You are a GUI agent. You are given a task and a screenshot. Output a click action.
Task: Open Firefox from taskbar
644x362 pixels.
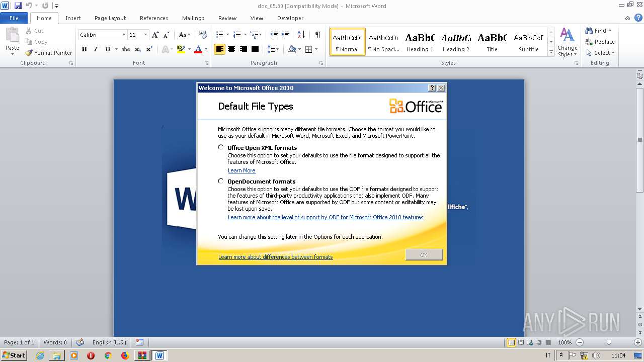[x=125, y=355]
